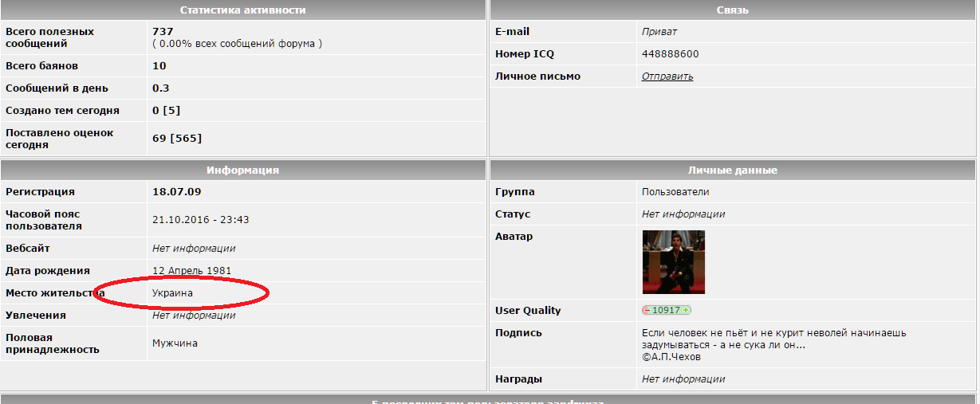Click the Личное письмо label

pos(537,76)
